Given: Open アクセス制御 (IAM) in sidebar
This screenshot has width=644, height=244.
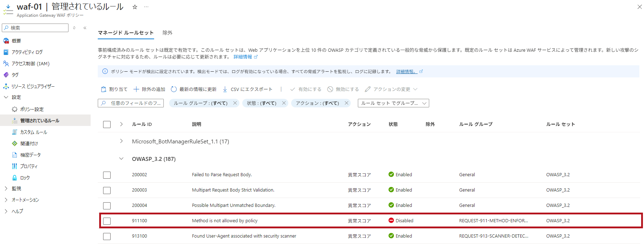Looking at the screenshot, I should pyautogui.click(x=30, y=63).
